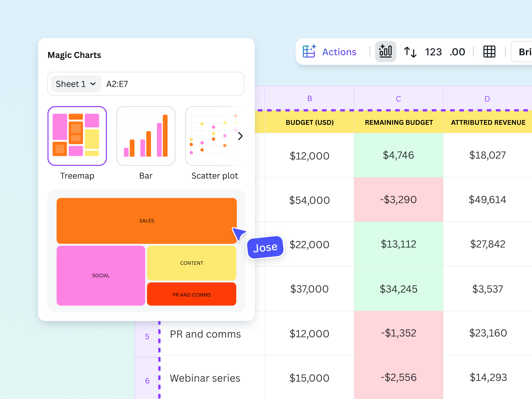Viewport: 532px width, 399px height.
Task: Click the Webinar series cell
Action: click(x=205, y=378)
